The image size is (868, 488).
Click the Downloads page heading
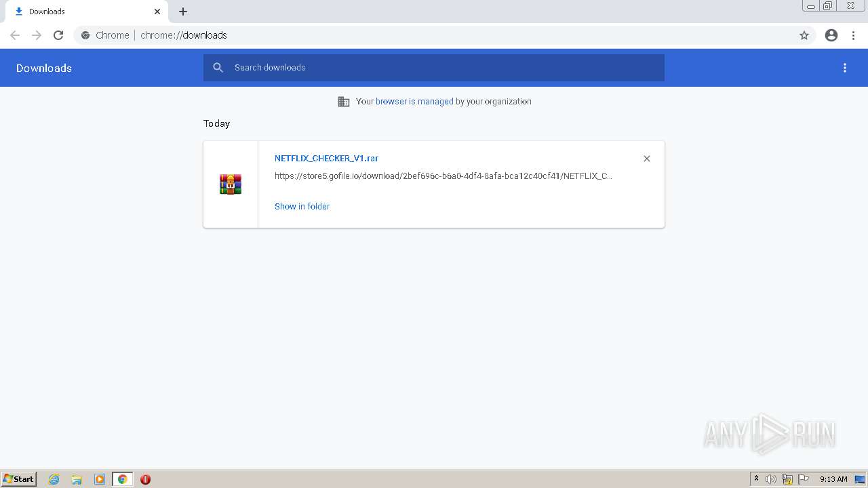pyautogui.click(x=44, y=68)
